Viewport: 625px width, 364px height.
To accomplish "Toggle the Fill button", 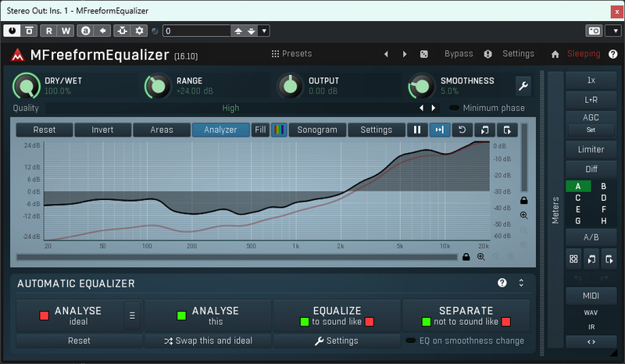I will point(260,130).
